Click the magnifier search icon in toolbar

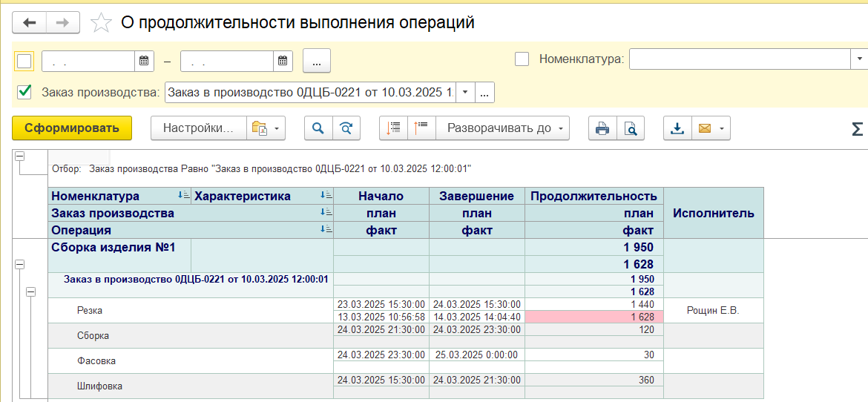coord(318,128)
